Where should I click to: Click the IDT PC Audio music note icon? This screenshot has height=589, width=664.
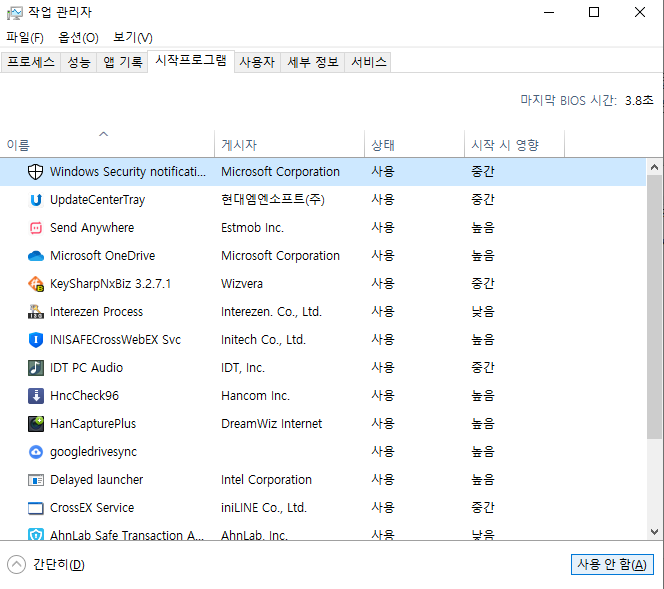tap(36, 368)
